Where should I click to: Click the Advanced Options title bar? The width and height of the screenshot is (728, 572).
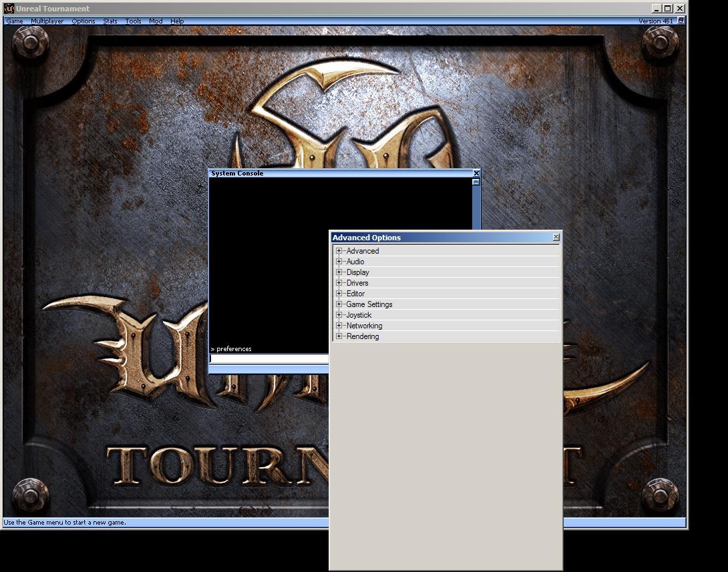tap(445, 238)
